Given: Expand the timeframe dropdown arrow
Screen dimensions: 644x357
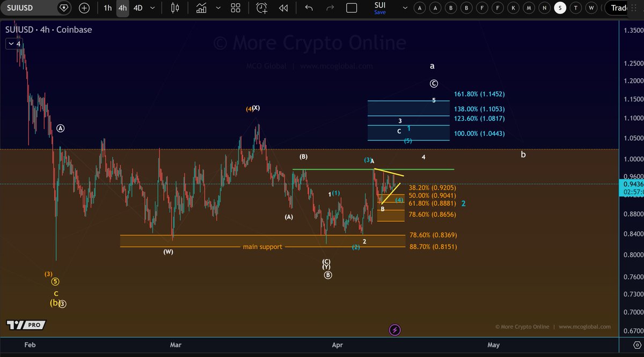Looking at the screenshot, I should [153, 8].
